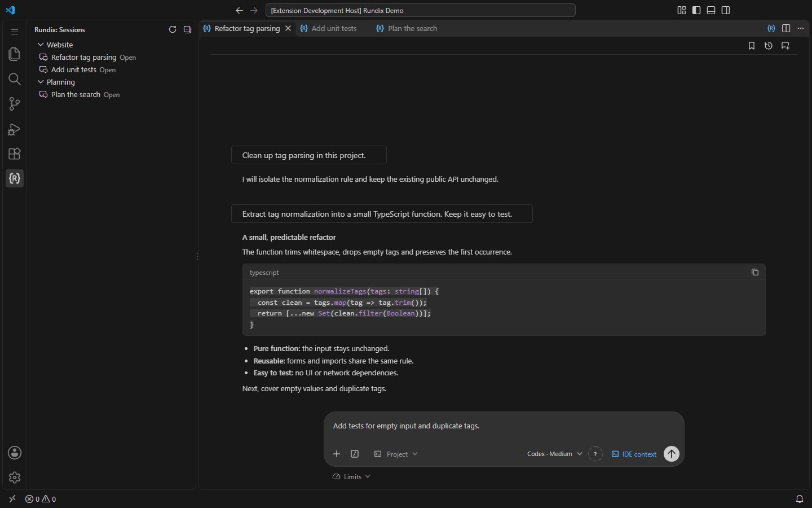812x508 pixels.
Task: Send the prompt with the up-arrow button
Action: pos(672,454)
